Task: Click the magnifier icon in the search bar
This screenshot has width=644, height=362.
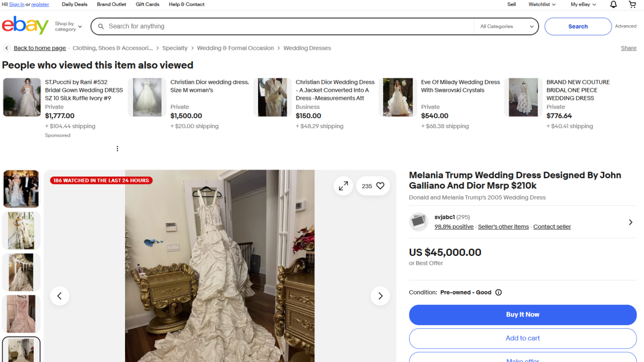Action: 101,26
